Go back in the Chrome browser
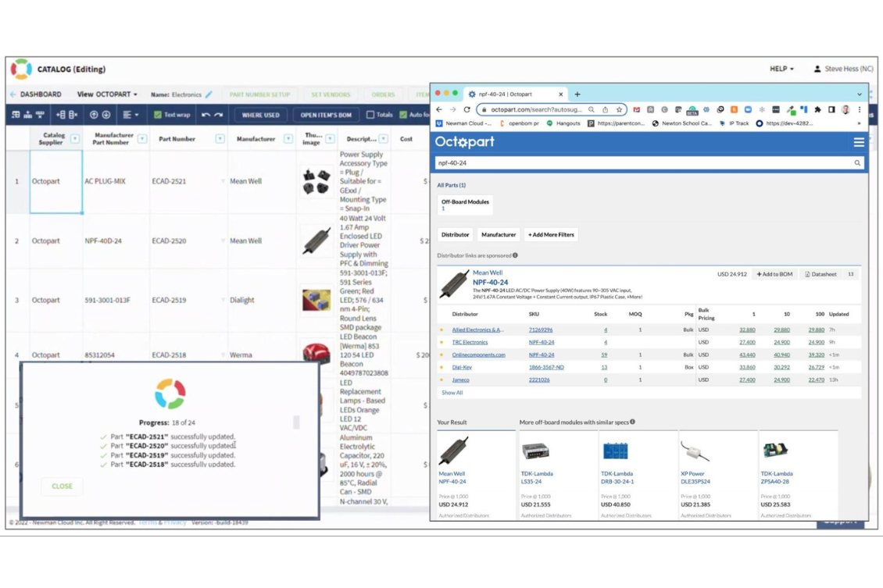This screenshot has height=588, width=883. point(439,110)
